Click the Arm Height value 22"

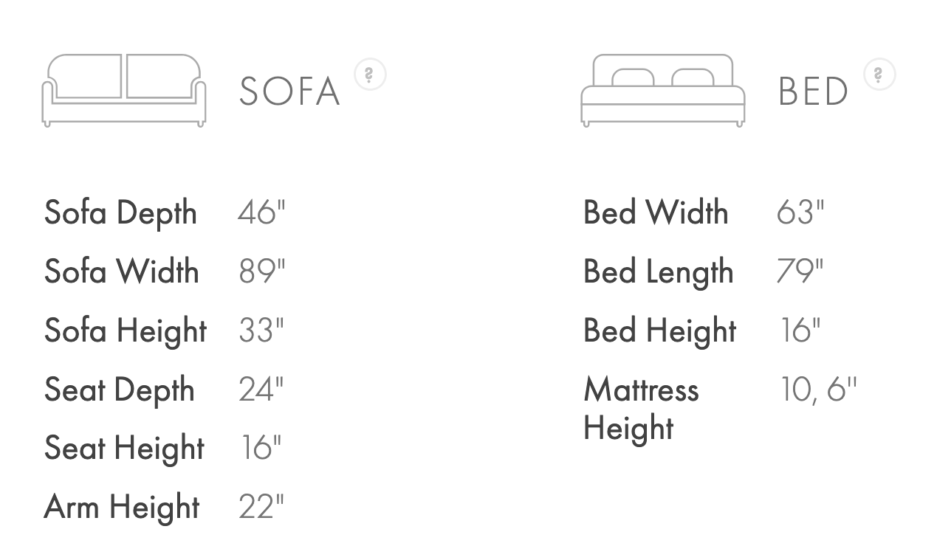[261, 508]
